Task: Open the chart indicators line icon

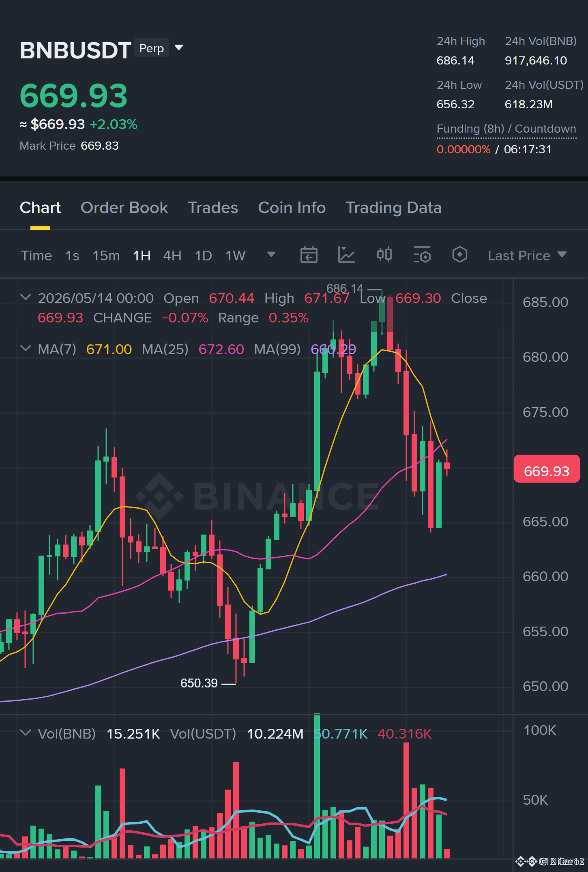Action: pyautogui.click(x=346, y=255)
